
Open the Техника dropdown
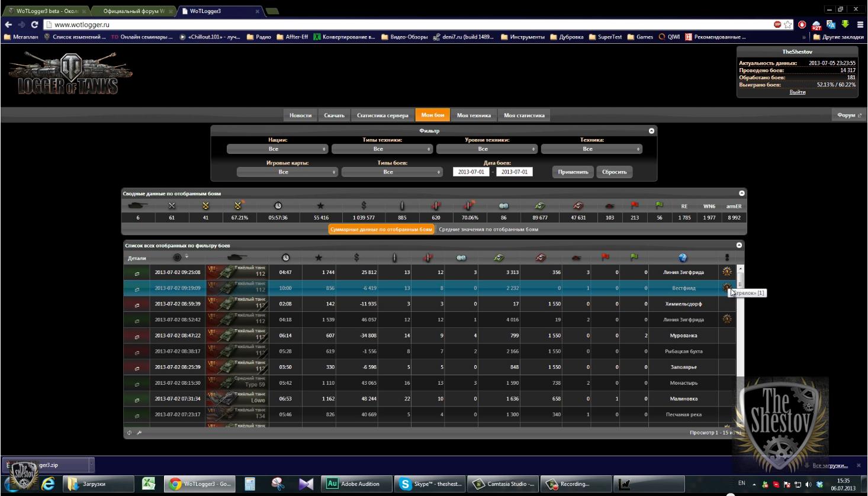(592, 149)
